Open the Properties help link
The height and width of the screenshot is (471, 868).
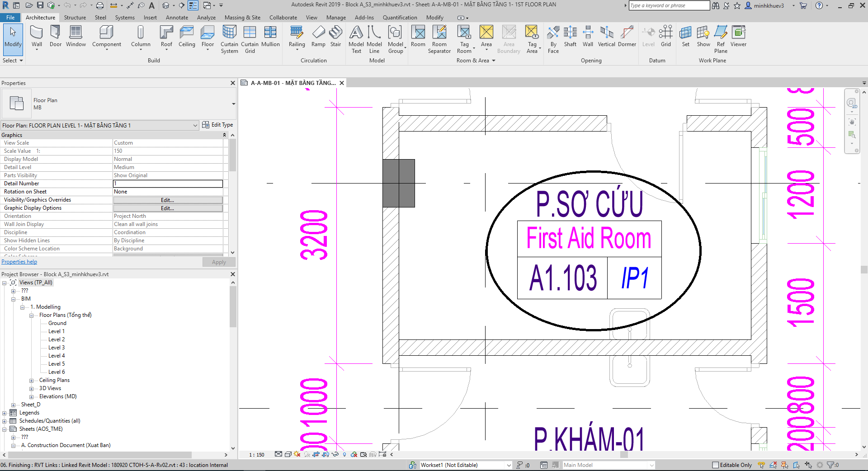(x=19, y=262)
